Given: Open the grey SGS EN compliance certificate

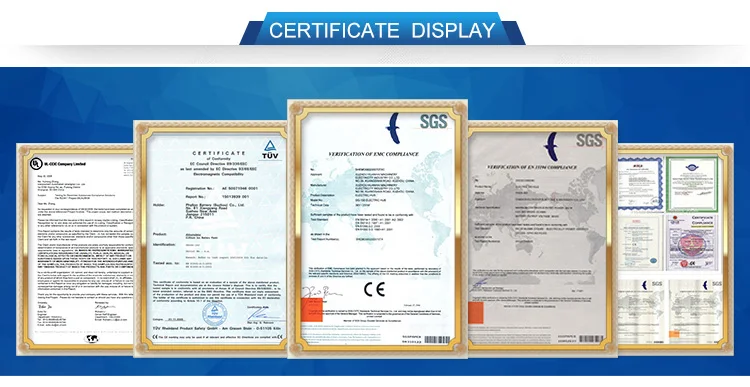Looking at the screenshot, I should point(542,239).
